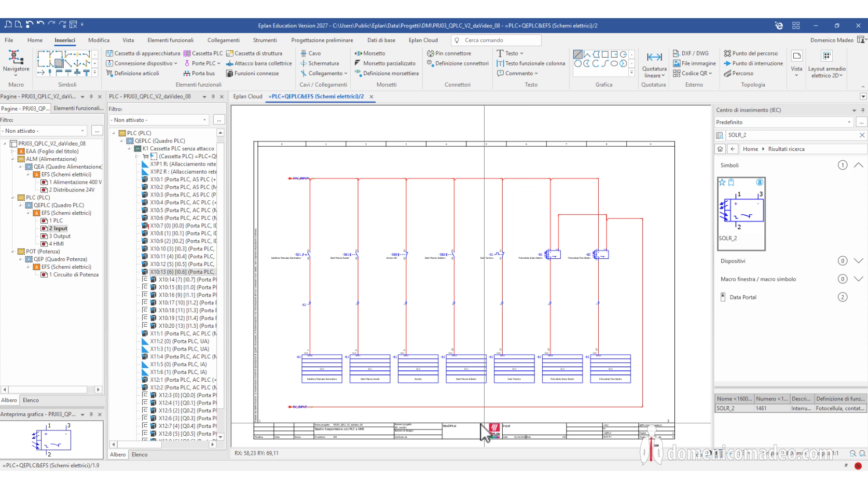Click the home icon in Centro di inserimento
Image resolution: width=868 pixels, height=486 pixels.
click(x=720, y=149)
